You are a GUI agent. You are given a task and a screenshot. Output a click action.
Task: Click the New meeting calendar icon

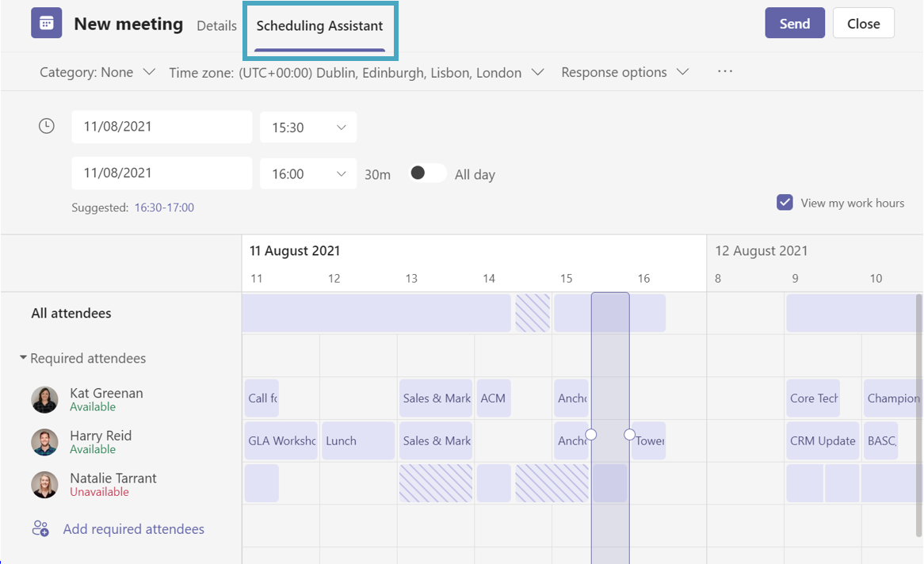pyautogui.click(x=45, y=23)
